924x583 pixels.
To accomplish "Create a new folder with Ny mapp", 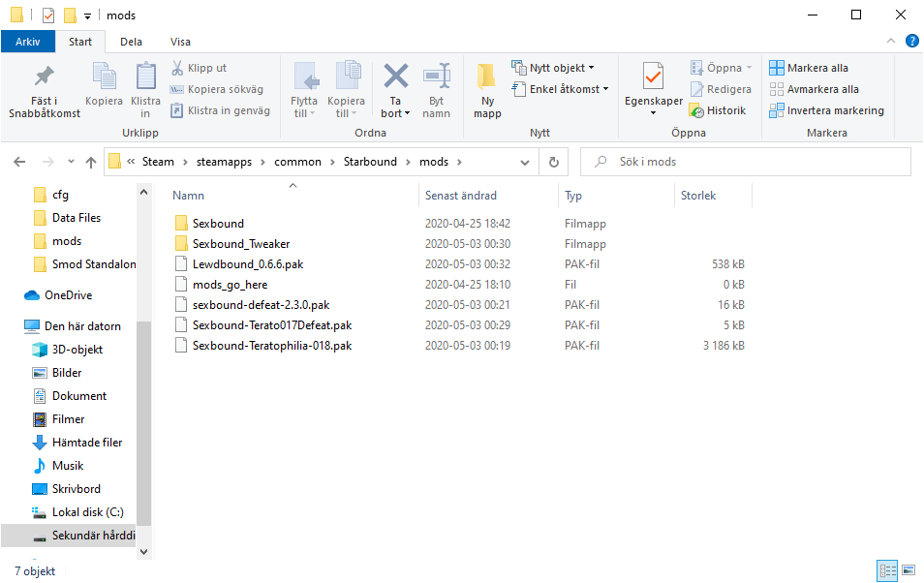I will 487,91.
